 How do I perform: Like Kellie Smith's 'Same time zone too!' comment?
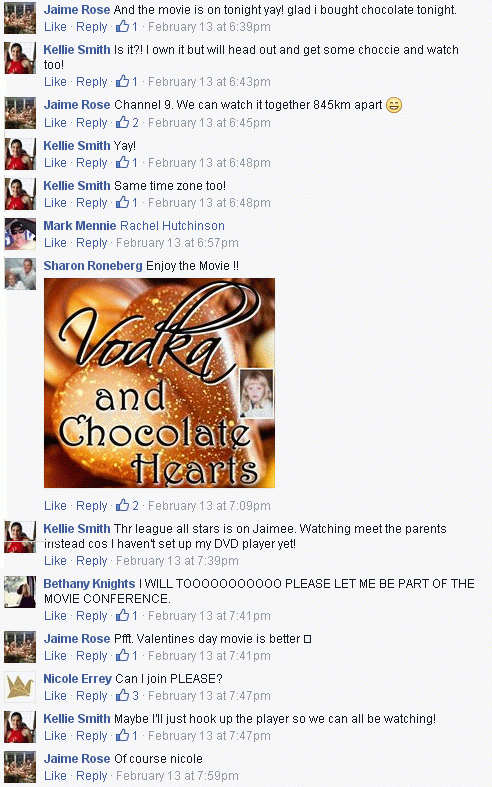point(55,203)
